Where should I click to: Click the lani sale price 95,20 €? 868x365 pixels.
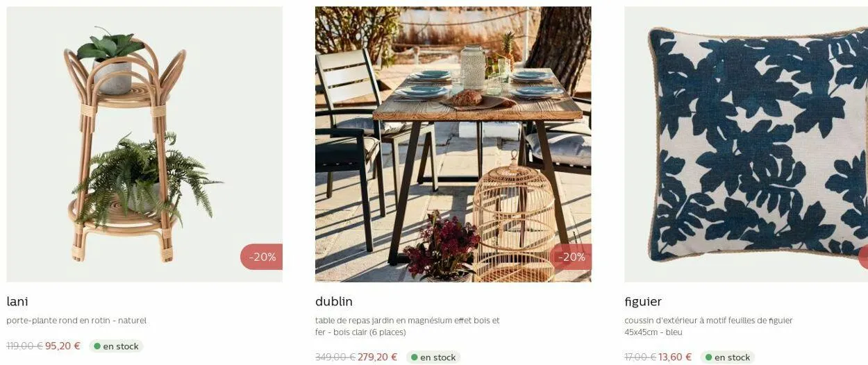(62, 346)
